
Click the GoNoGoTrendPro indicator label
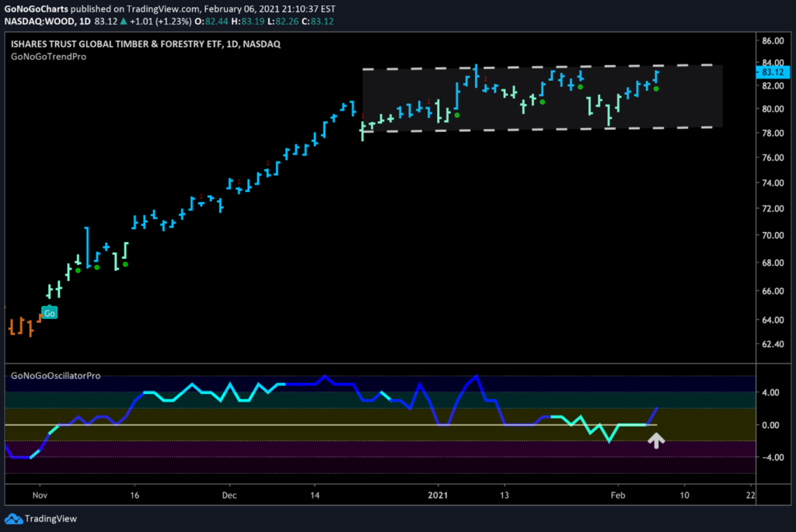pos(49,57)
